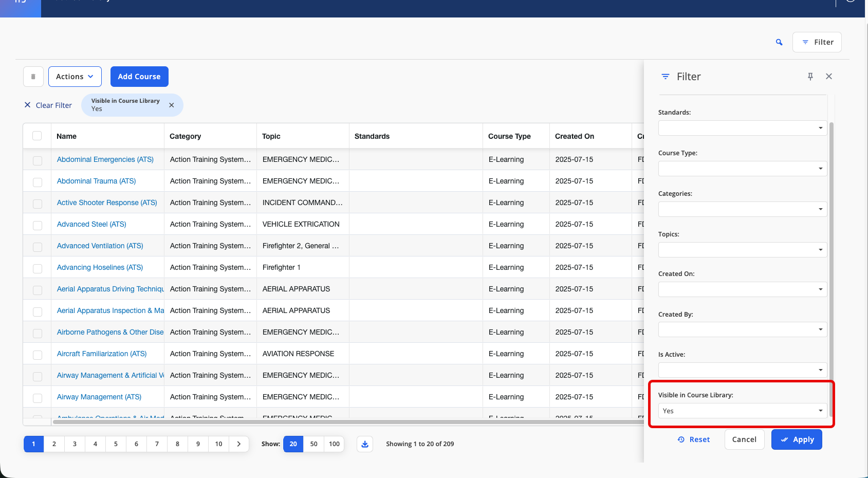This screenshot has width=868, height=478.
Task: Open the Topics filter dropdown
Action: click(743, 250)
